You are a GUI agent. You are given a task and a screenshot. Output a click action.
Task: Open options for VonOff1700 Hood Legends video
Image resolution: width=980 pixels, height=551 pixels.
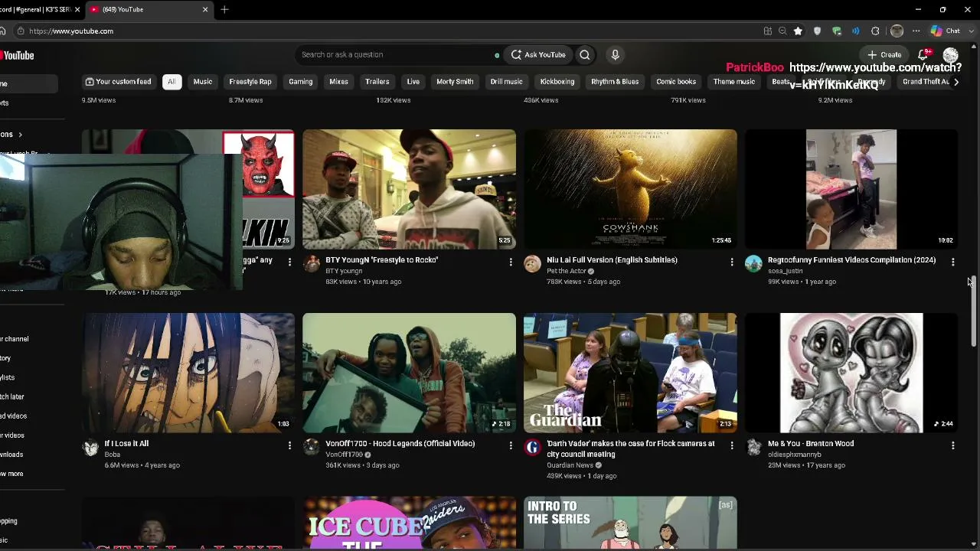[511, 445]
